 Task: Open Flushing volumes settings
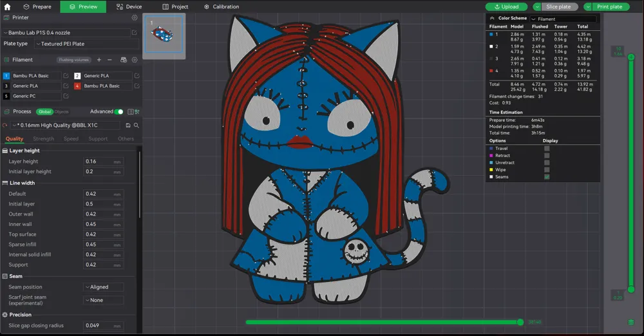(x=74, y=60)
